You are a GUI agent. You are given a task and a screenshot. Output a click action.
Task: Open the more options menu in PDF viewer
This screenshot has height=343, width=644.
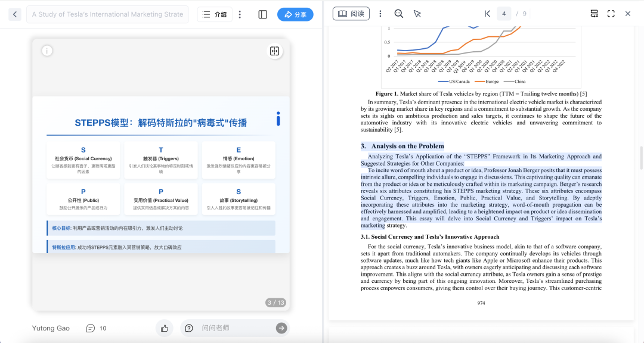[380, 13]
